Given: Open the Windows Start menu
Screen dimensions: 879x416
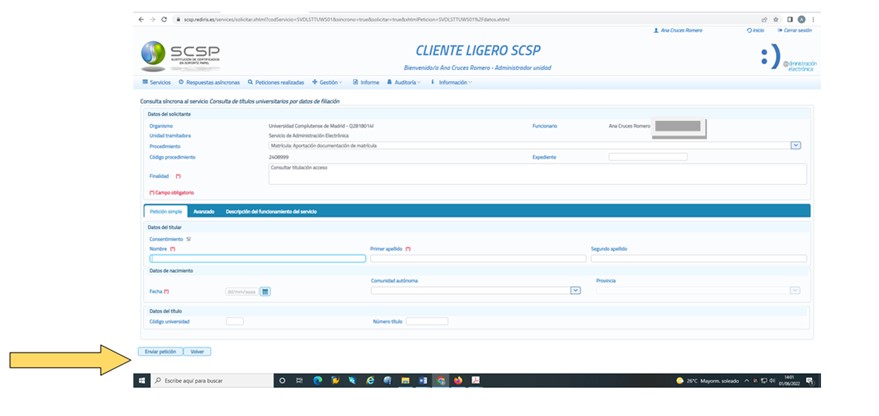Looking at the screenshot, I should click(142, 381).
